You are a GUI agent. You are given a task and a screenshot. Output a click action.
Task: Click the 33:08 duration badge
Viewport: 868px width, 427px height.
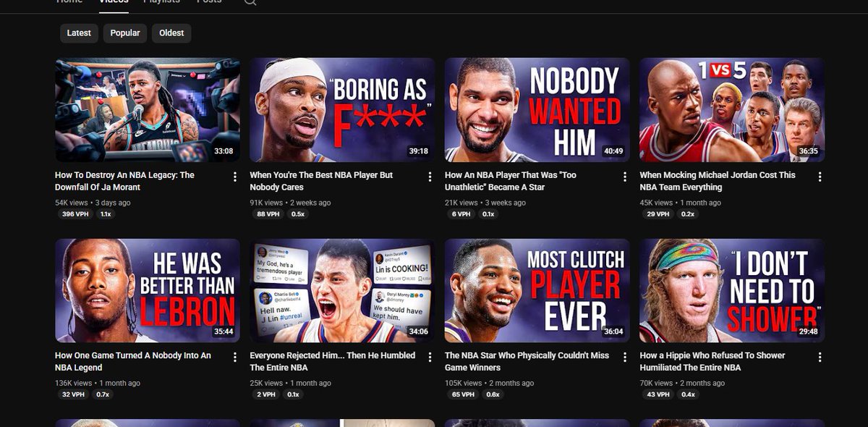click(x=224, y=151)
